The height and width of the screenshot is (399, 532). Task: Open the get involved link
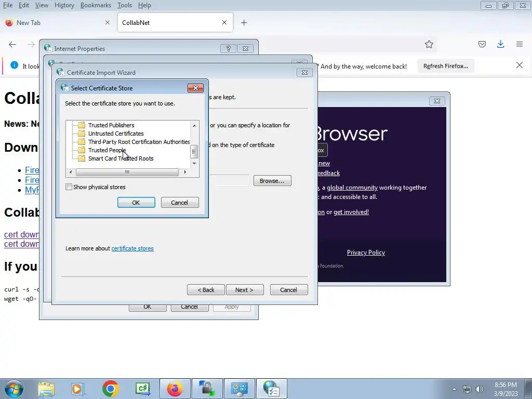coord(351,212)
